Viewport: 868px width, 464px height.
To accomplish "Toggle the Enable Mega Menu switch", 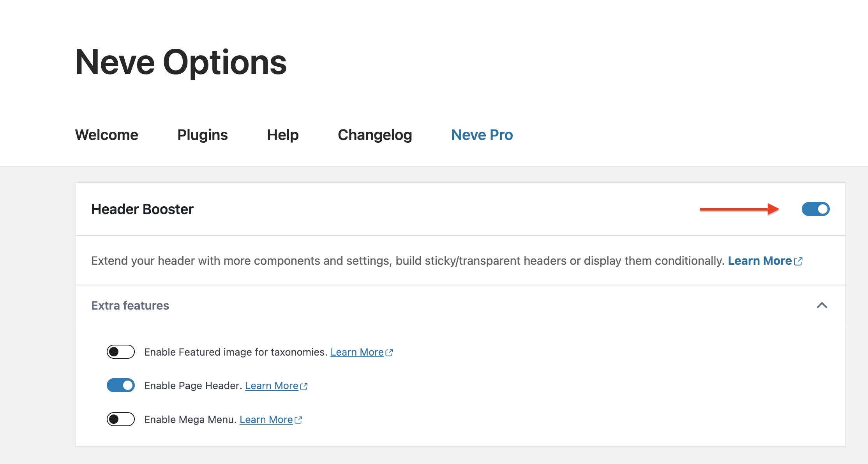I will [120, 420].
